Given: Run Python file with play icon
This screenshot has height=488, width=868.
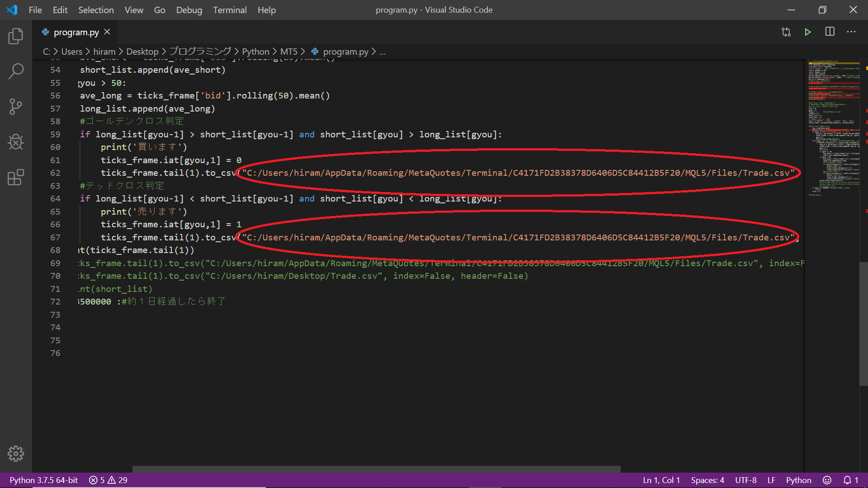Looking at the screenshot, I should (x=808, y=32).
